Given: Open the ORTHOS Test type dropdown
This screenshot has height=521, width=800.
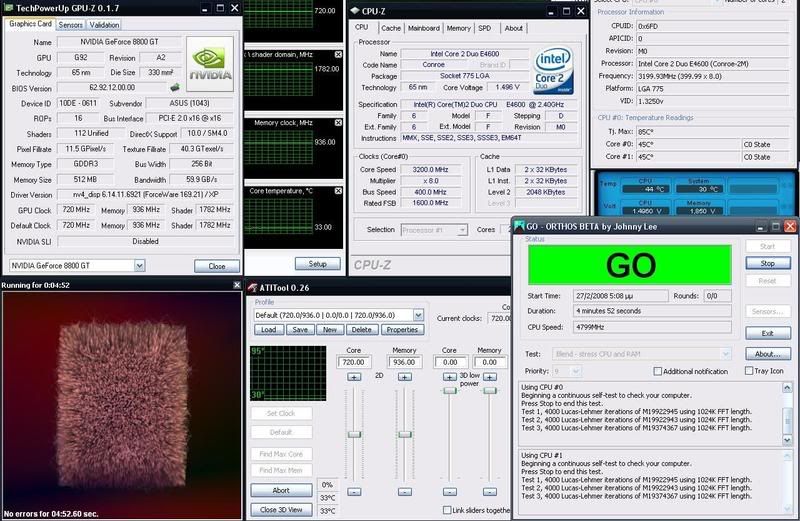Looking at the screenshot, I should pos(725,354).
